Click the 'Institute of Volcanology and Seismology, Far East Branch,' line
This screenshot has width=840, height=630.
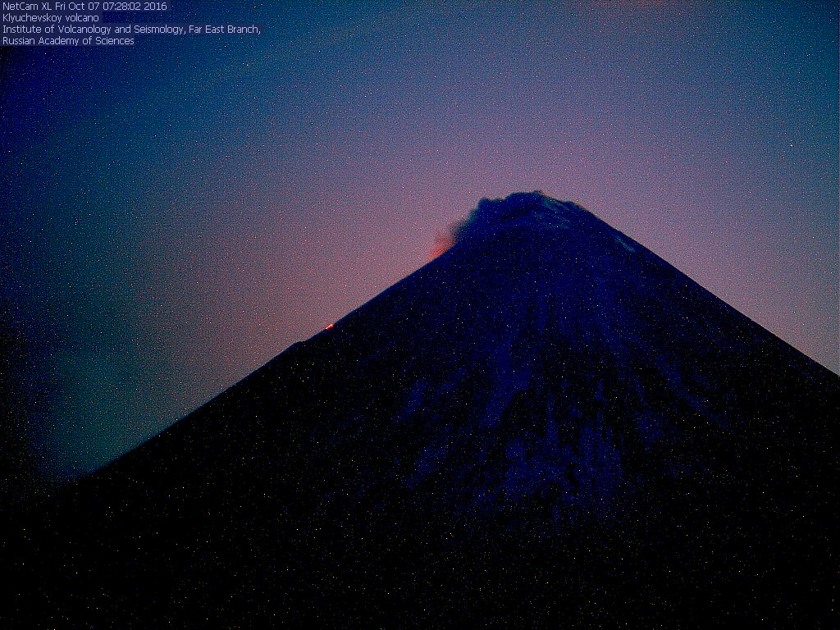point(132,30)
